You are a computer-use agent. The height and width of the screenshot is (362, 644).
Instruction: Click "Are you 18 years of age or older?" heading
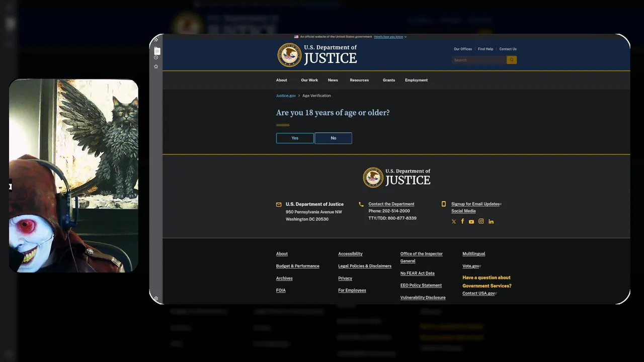point(333,113)
